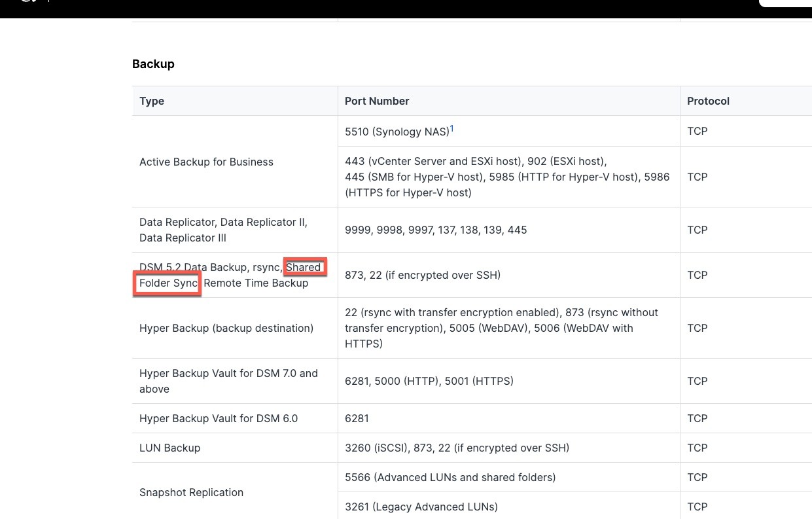Click Hyper Backup Vault for DSM 6.0 cell
Screen dimensions: 812x519
(218, 419)
